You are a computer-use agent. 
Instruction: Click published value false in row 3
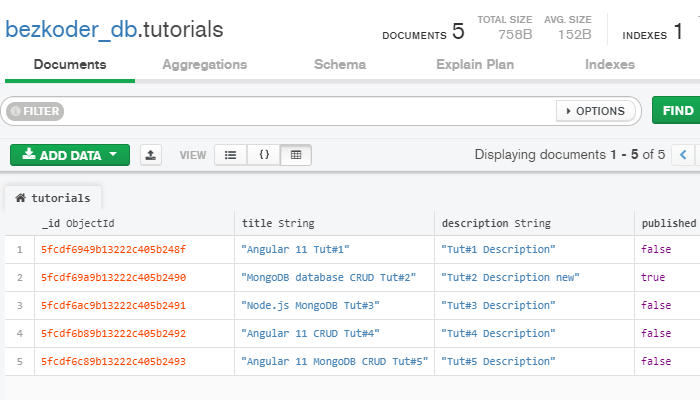pyautogui.click(x=656, y=306)
